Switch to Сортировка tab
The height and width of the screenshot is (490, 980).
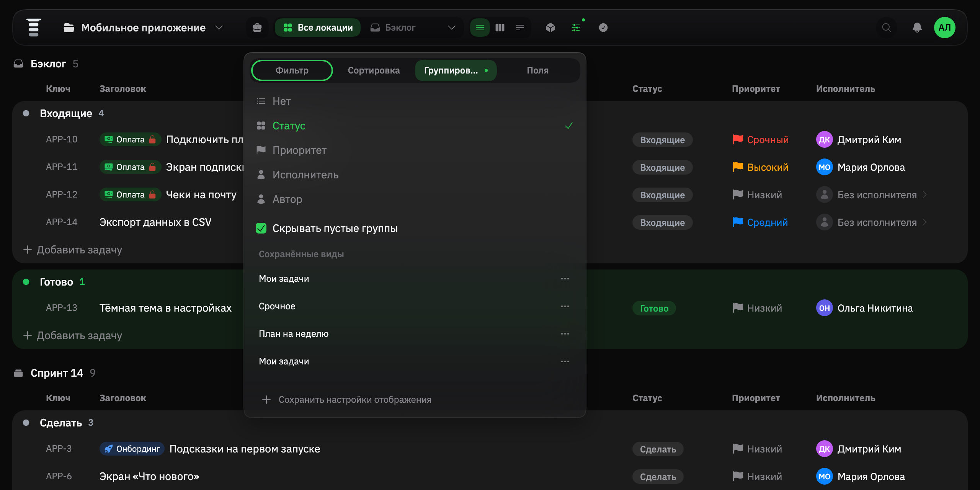pyautogui.click(x=374, y=70)
